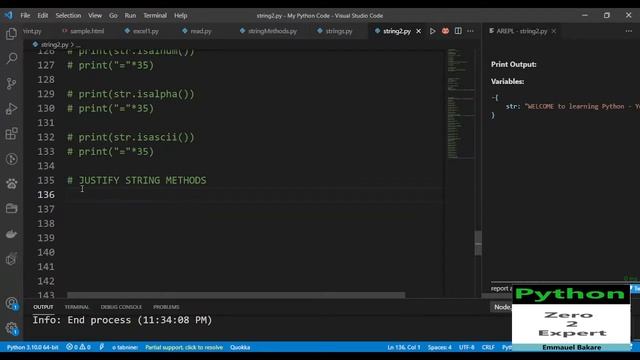Open the Help menu
This screenshot has width=640, height=360.
click(x=180, y=16)
